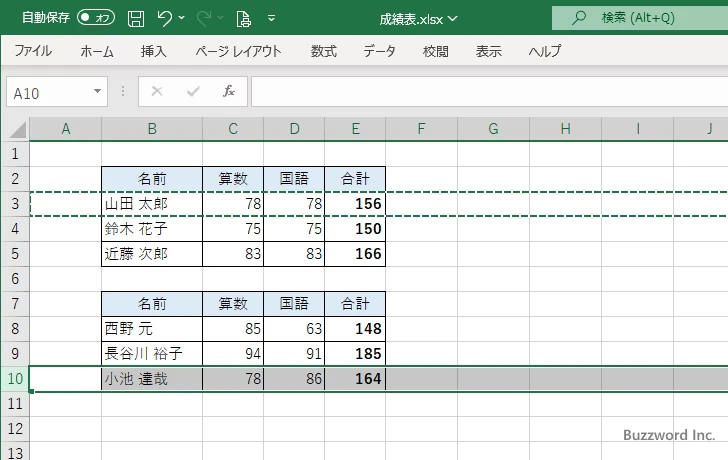The image size is (728, 460).
Task: Click cell containing 近藤 次郎
Action: pos(152,254)
